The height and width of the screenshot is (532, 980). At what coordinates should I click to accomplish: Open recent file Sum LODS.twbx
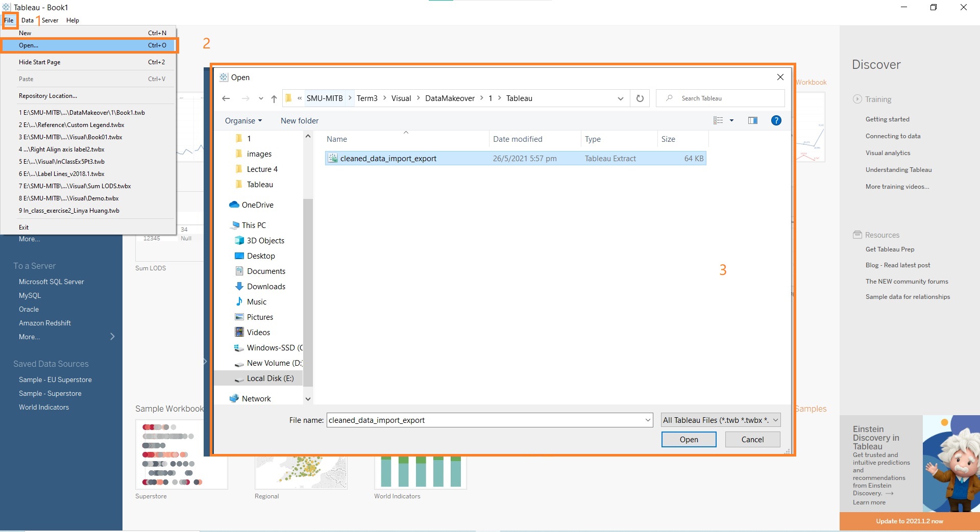coord(89,186)
